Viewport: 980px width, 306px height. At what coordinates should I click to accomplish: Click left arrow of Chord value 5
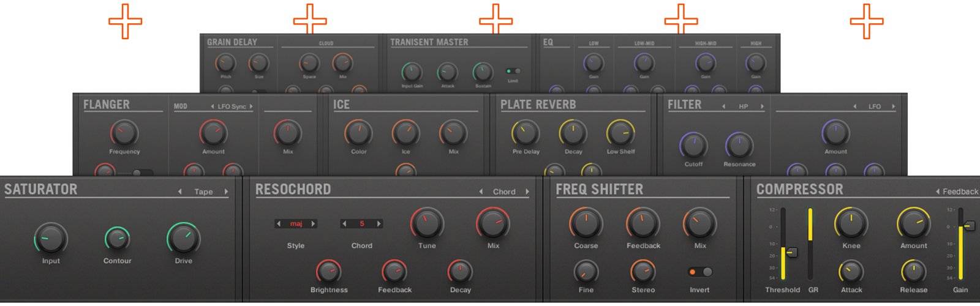coord(344,224)
